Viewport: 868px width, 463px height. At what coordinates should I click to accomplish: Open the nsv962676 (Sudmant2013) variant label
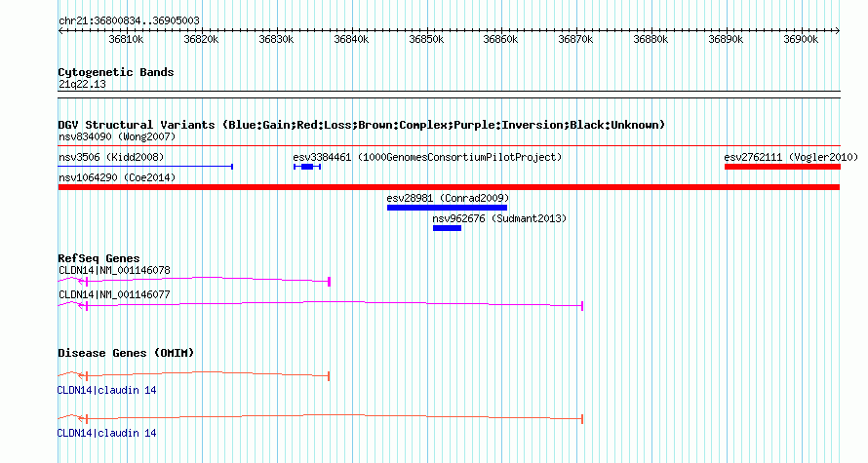(500, 218)
